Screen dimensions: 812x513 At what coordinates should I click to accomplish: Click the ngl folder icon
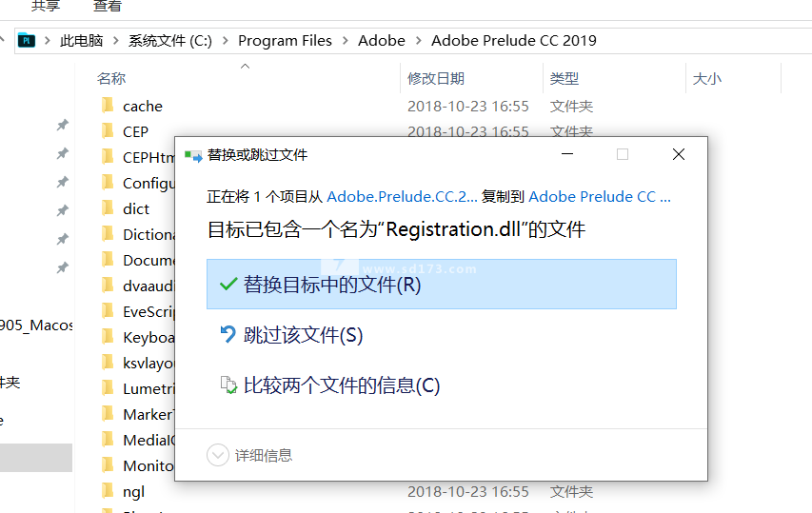pyautogui.click(x=108, y=491)
